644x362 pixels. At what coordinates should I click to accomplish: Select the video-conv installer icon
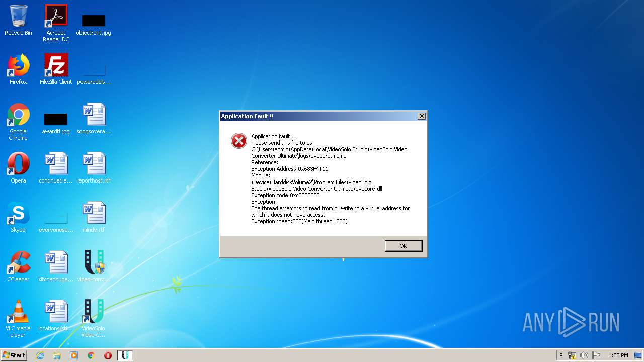coord(94,266)
